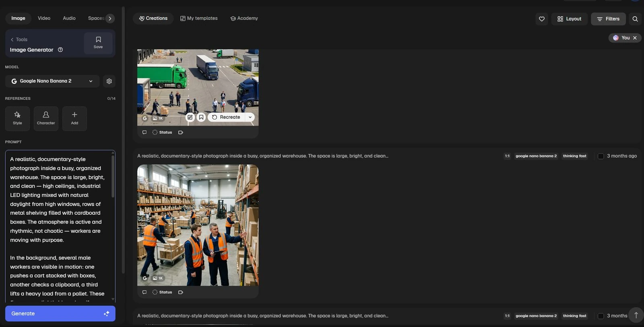Open the comment icon below the truck yard image
Viewport: 644px width, 327px height.
pos(144,132)
